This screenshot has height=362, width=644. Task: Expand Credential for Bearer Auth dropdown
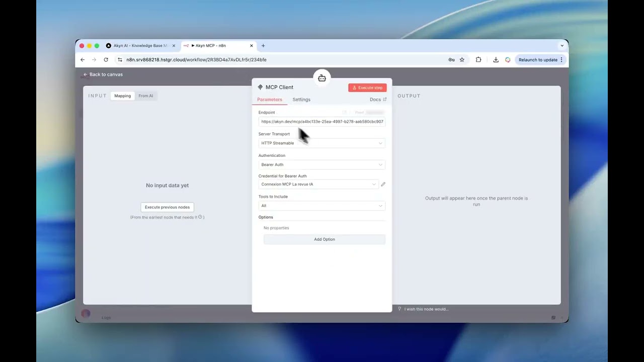tap(318, 185)
